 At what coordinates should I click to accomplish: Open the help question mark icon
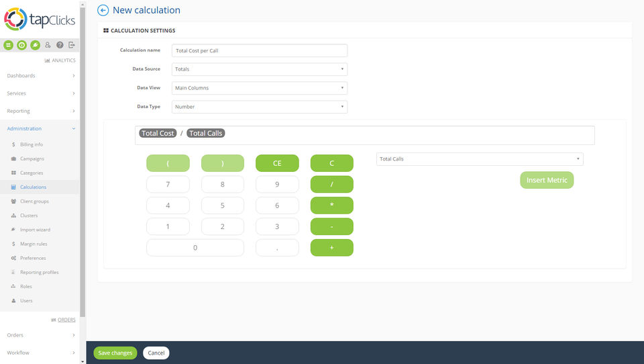[60, 45]
